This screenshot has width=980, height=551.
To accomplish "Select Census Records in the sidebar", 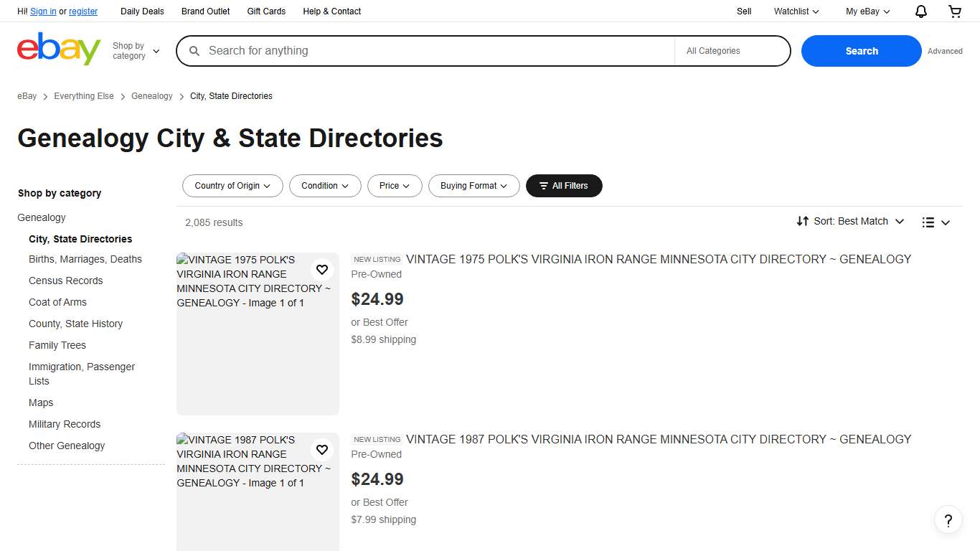I will tap(65, 281).
